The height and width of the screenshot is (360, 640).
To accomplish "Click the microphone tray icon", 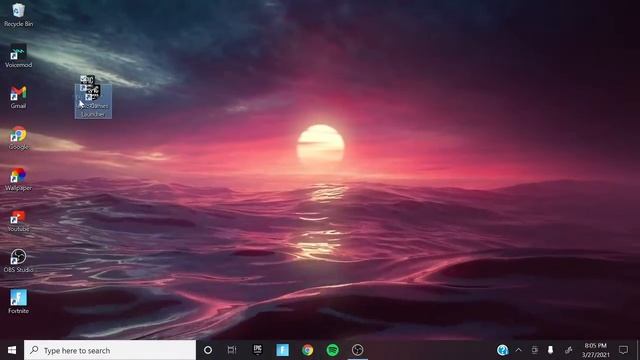I will [550, 350].
